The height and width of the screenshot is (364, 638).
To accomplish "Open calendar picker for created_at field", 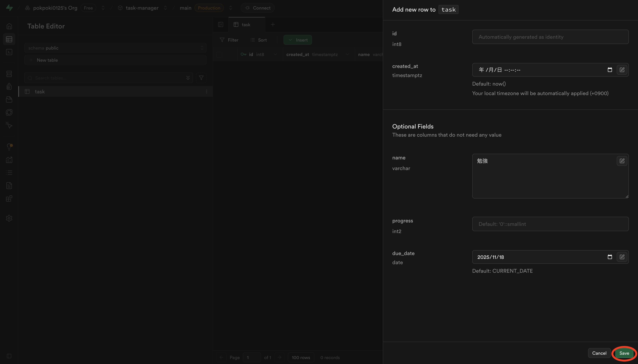I will click(x=610, y=70).
